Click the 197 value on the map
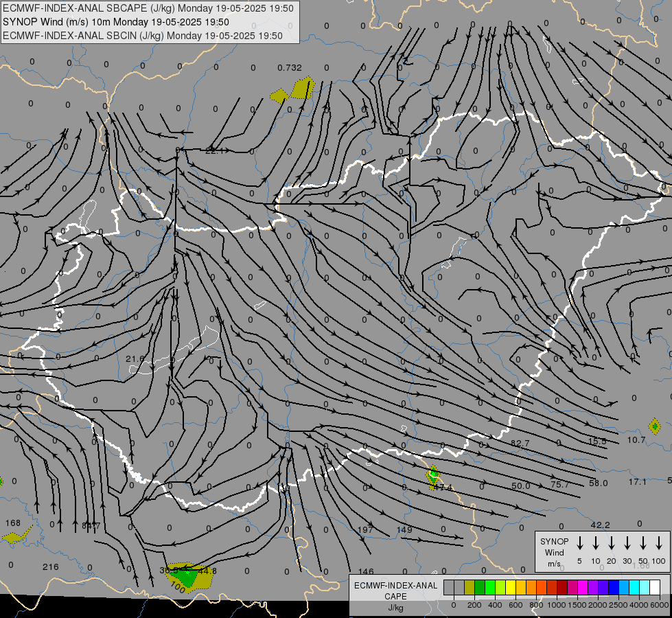Screen dimensions: 672x618 click(365, 529)
